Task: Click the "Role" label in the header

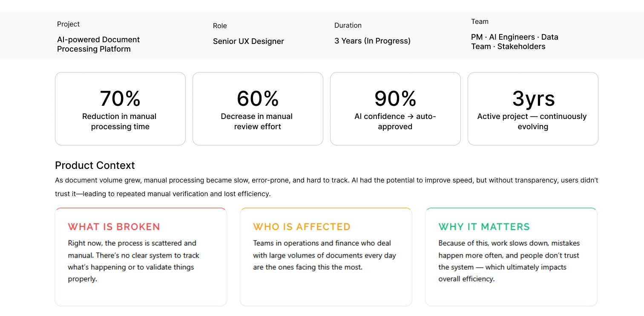Action: (220, 26)
